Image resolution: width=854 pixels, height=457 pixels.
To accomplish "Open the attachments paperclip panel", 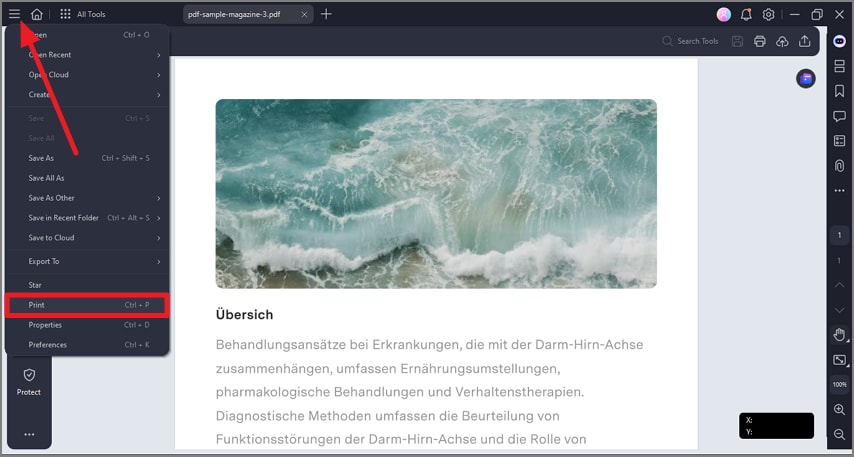I will pos(839,166).
